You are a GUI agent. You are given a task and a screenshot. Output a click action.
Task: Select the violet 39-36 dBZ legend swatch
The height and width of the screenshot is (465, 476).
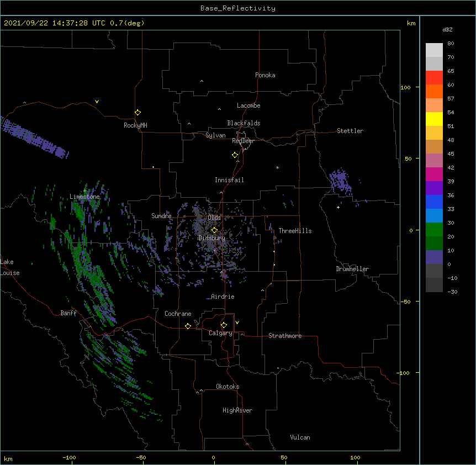[x=434, y=188]
